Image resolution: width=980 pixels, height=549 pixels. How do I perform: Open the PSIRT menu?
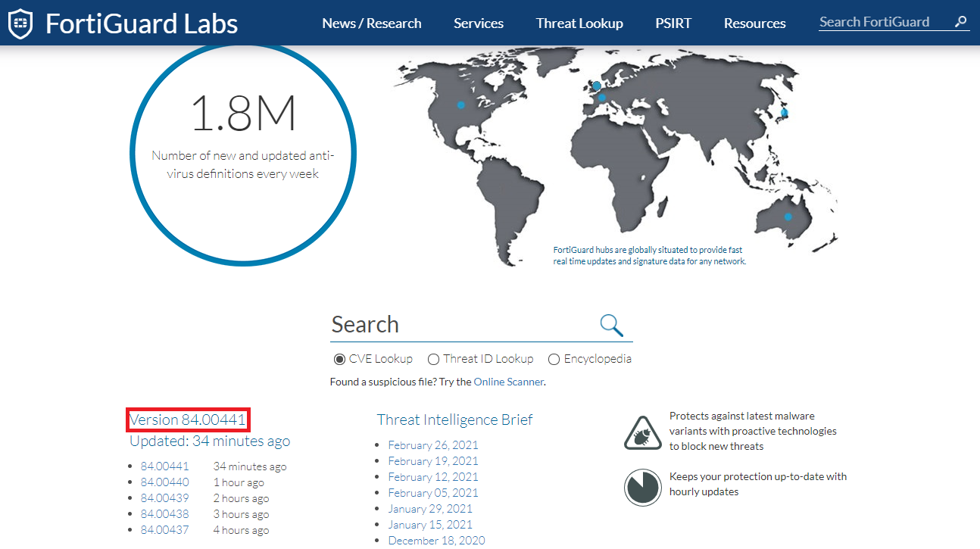[x=673, y=23]
